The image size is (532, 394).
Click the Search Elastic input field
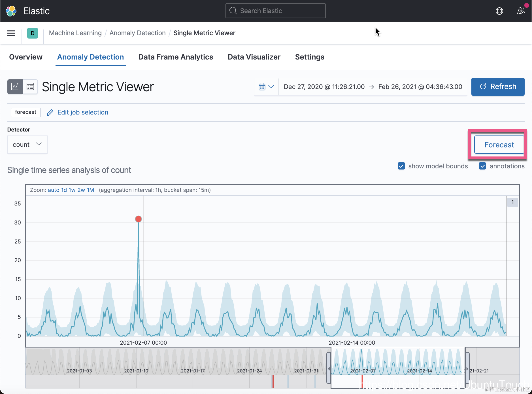276,11
